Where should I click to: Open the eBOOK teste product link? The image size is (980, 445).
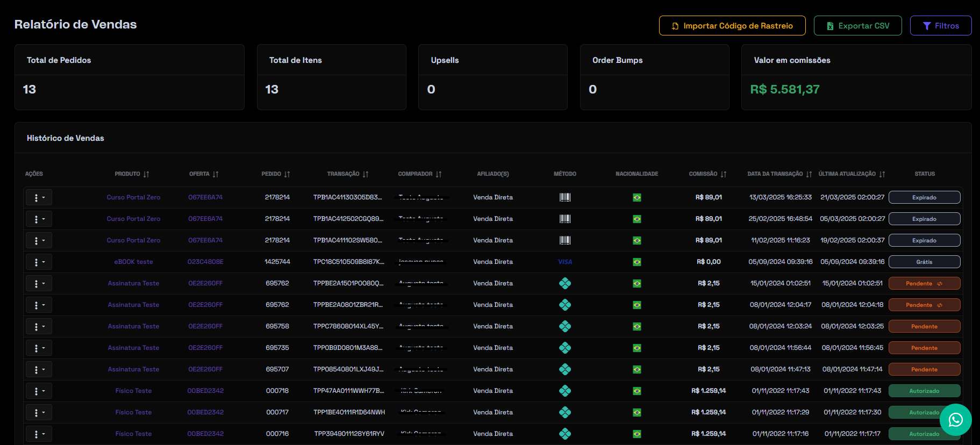pyautogui.click(x=133, y=262)
